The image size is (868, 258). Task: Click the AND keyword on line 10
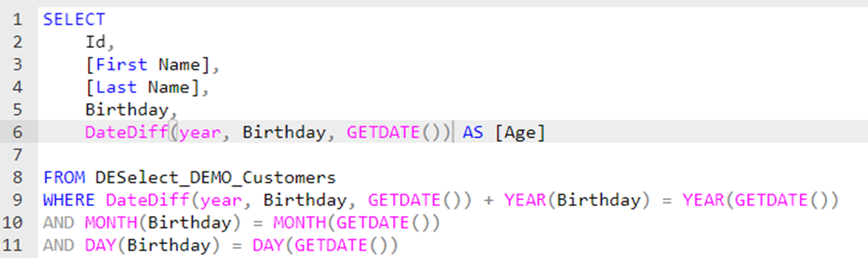(58, 222)
